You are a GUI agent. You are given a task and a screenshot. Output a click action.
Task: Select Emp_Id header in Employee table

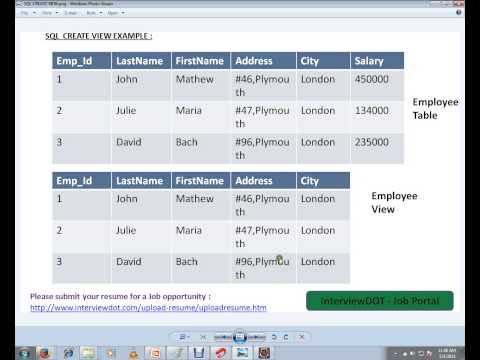tap(82, 61)
